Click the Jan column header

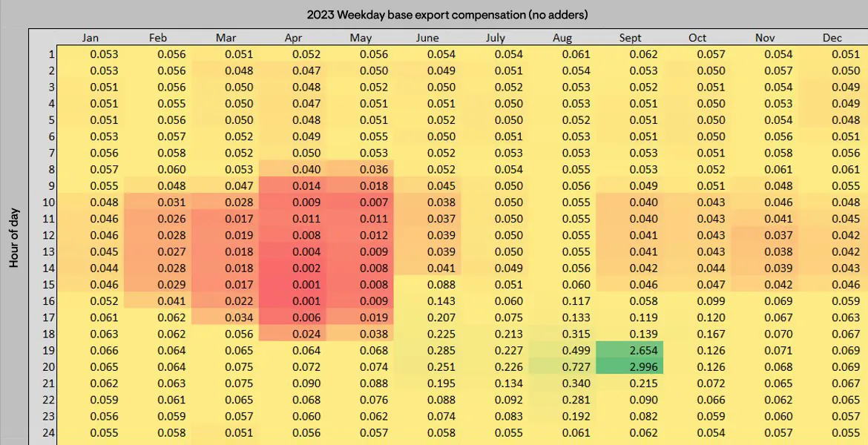coord(91,38)
